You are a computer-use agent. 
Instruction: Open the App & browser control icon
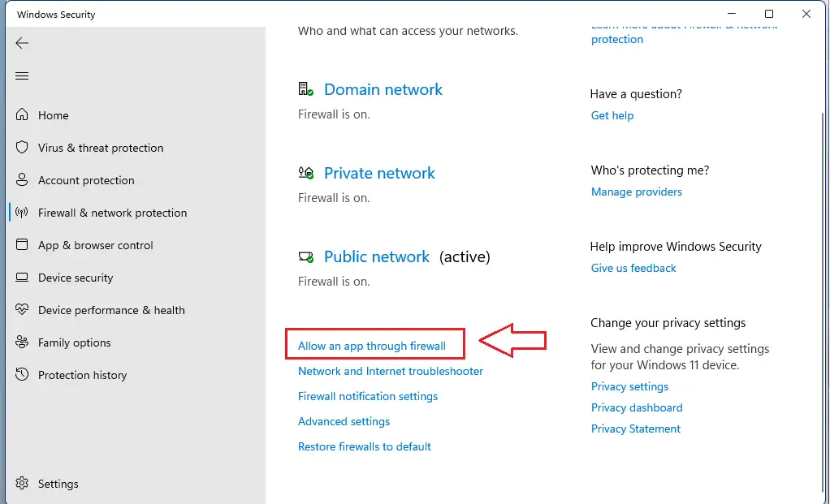tap(22, 245)
